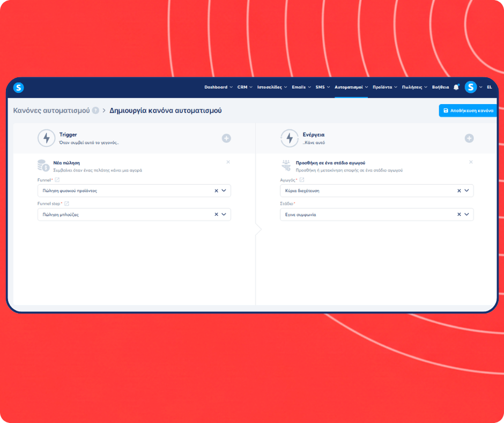This screenshot has height=423, width=504.
Task: Expand the Στάδιο dropdown arrow
Action: (466, 214)
